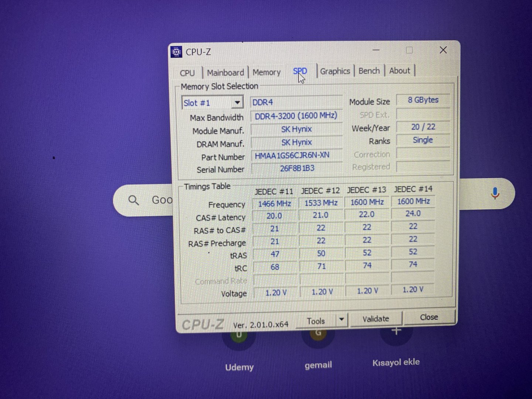Image resolution: width=532 pixels, height=399 pixels.
Task: Click the JEDEC #11 voltage 1.20 V
Action: [x=276, y=293]
